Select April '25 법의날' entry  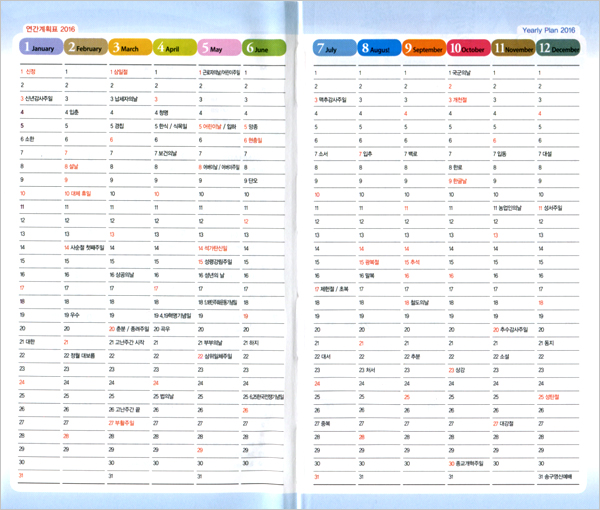[x=164, y=396]
